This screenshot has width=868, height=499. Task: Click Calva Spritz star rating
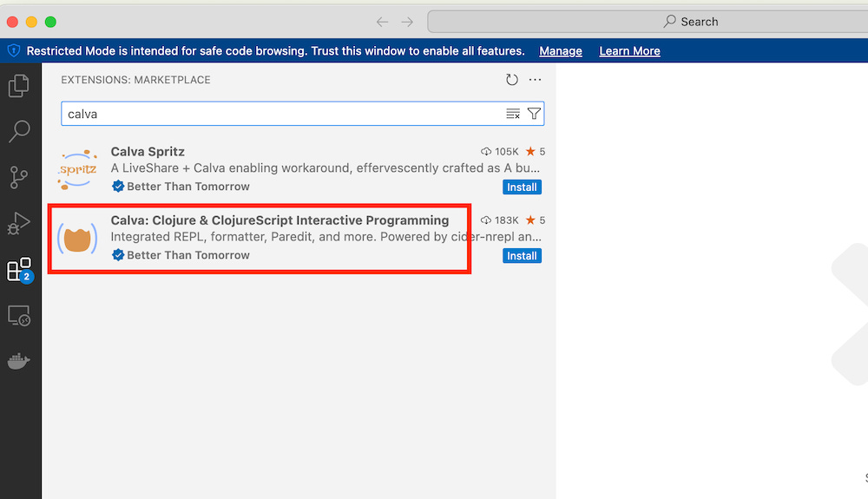(x=536, y=152)
